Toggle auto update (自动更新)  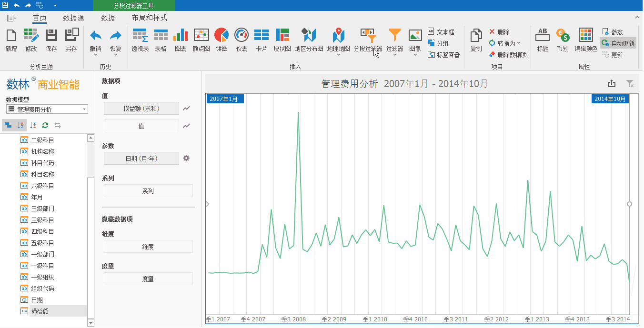point(618,43)
